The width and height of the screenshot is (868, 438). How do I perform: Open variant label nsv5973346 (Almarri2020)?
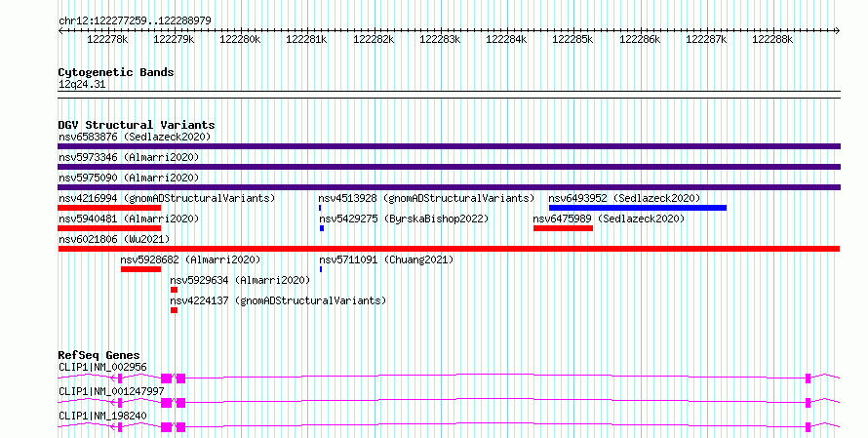click(129, 157)
